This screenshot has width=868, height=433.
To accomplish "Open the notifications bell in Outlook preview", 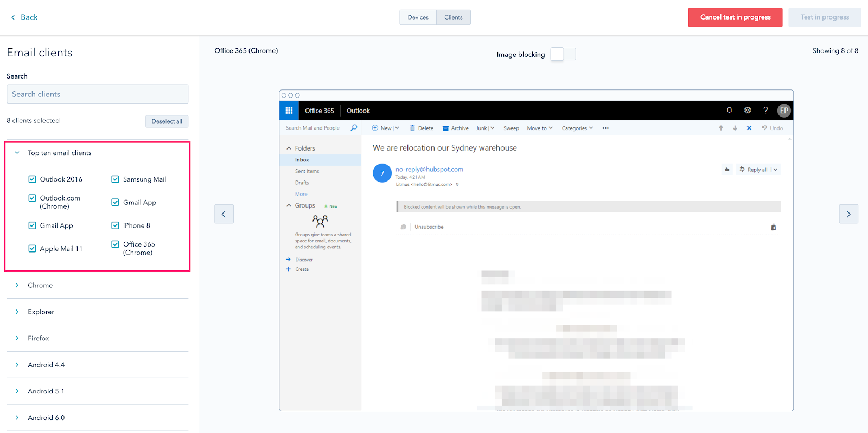I will coord(729,110).
